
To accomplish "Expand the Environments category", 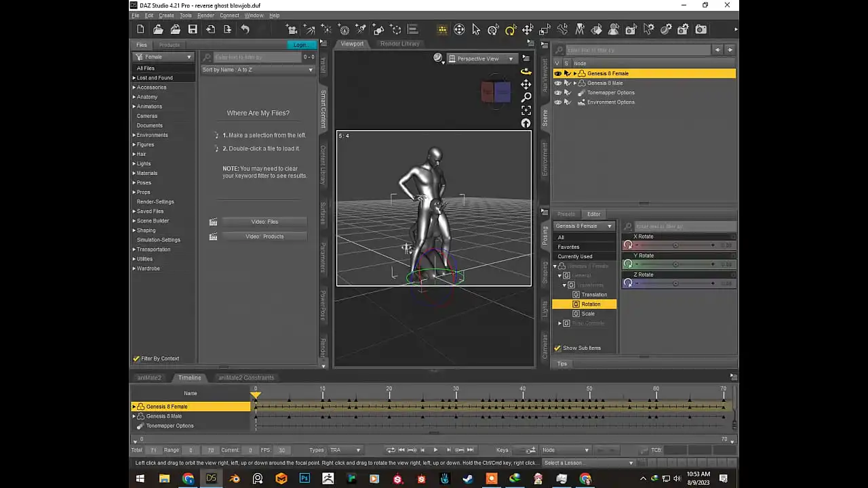I will click(x=134, y=135).
